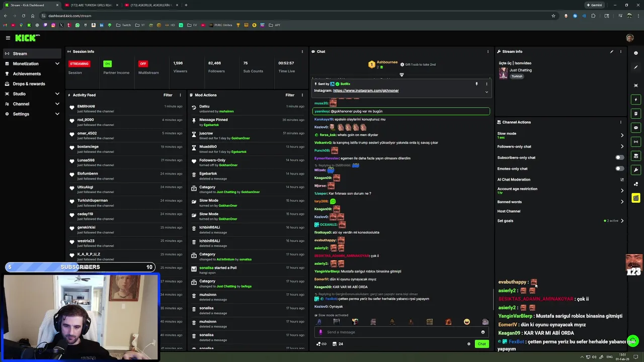Switch to ASKERLER browser tab
Screen dimensions: 644x362
tap(151, 5)
